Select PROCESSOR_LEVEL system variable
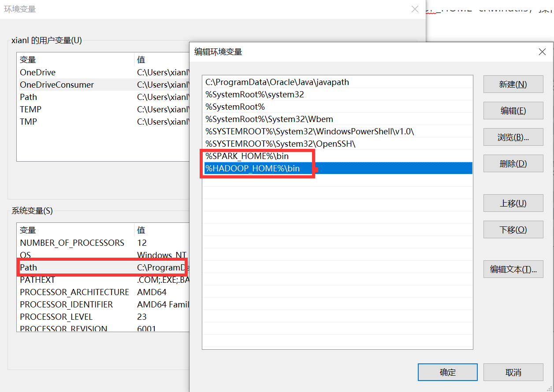This screenshot has width=554, height=392. click(103, 317)
